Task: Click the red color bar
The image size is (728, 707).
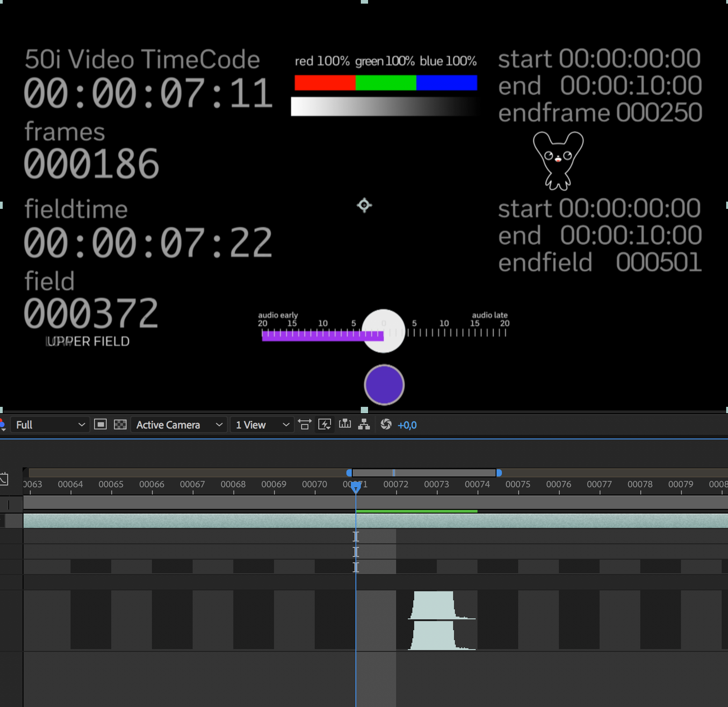Action: [x=325, y=83]
